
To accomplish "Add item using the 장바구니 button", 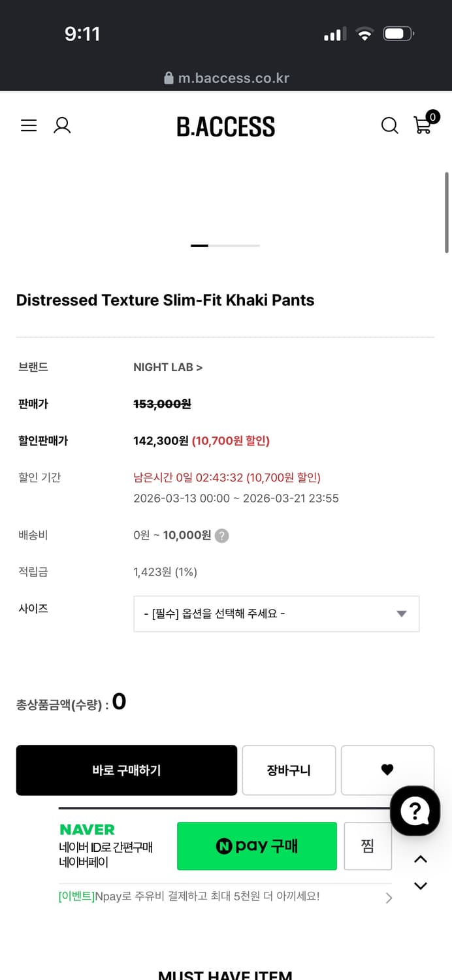I will (289, 770).
